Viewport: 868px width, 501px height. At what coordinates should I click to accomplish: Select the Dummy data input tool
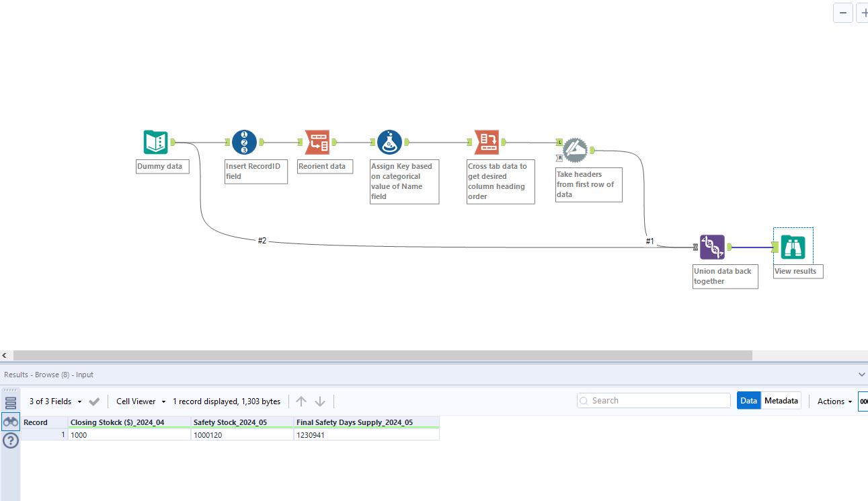155,142
